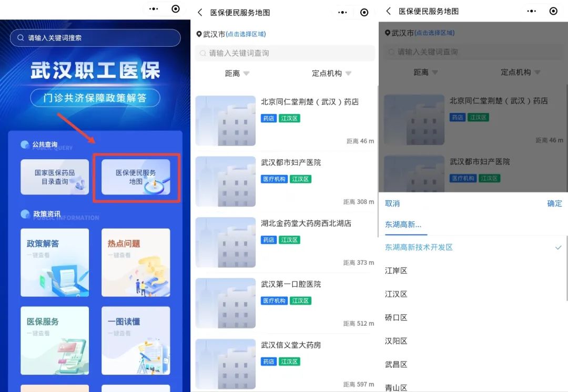Tap the circle close icon on the region-picker screen
Viewport: 568px width, 392px height.
553,11
